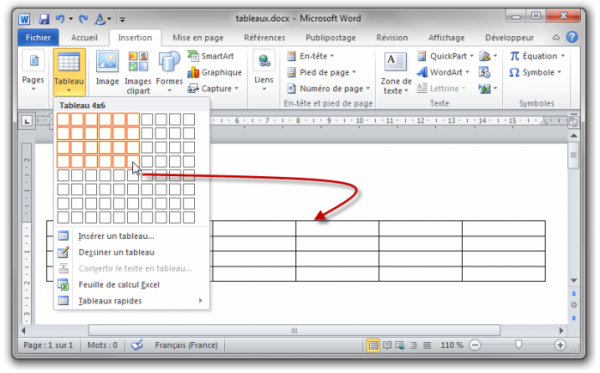Choose Dessiner un tableau menu entry
The height and width of the screenshot is (373, 600).
click(x=131, y=252)
